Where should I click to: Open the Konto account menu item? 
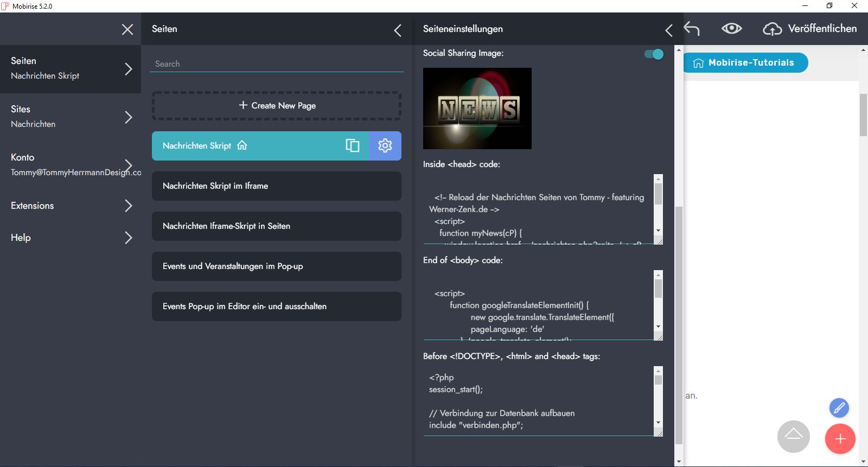(x=71, y=164)
